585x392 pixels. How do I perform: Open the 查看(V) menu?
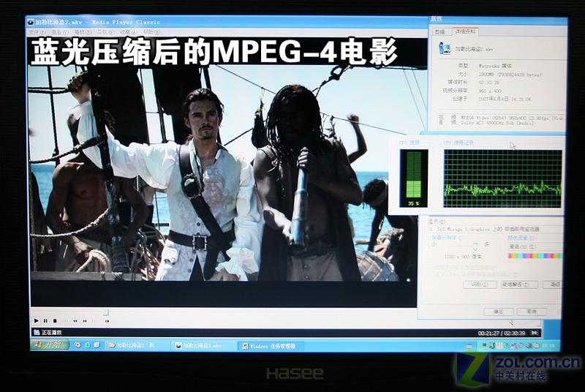click(x=60, y=32)
